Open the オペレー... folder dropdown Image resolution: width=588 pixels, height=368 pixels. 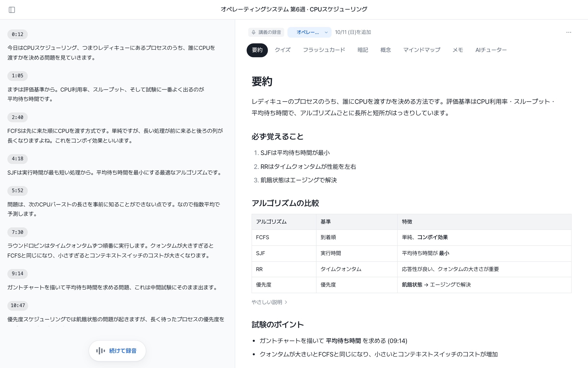pyautogui.click(x=309, y=32)
